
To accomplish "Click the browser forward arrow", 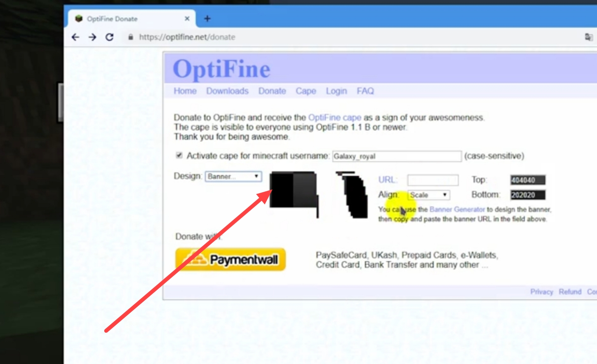I will click(92, 37).
